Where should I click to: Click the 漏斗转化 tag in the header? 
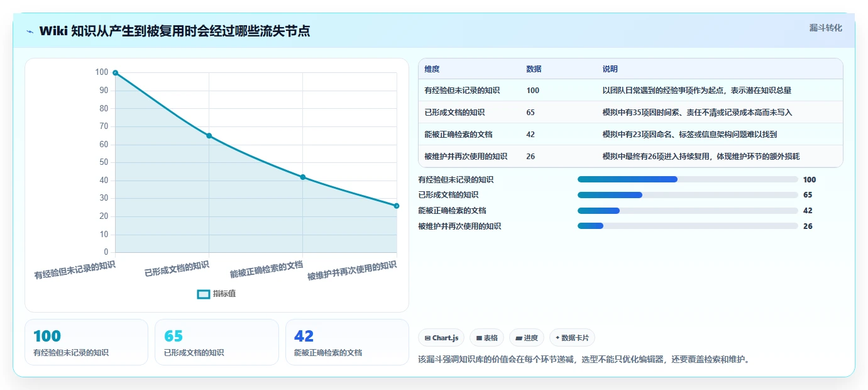coord(825,28)
